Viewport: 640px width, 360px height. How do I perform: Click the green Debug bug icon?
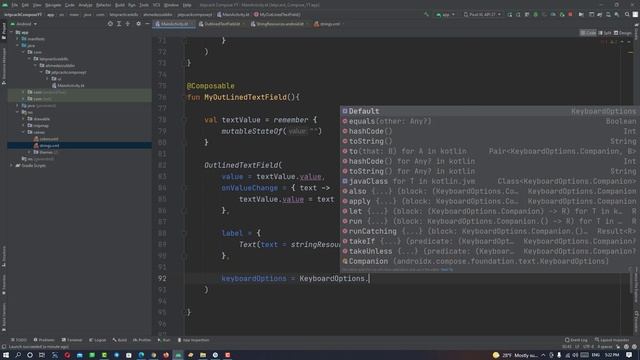pos(536,14)
